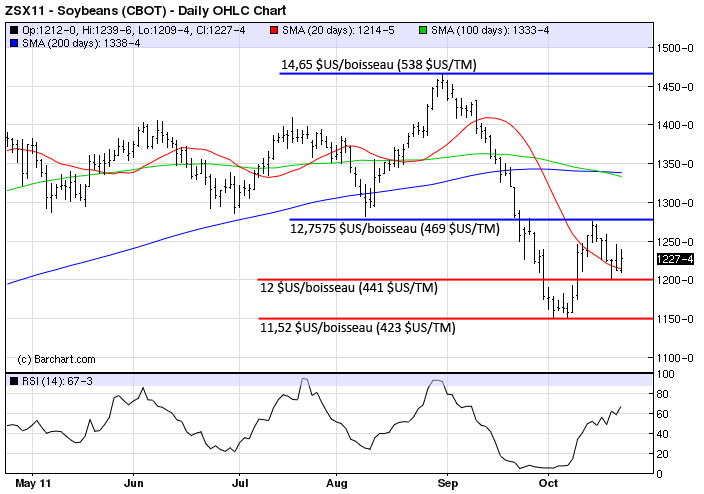Click the Jun date axis label
This screenshot has width=704, height=494.
[x=132, y=482]
